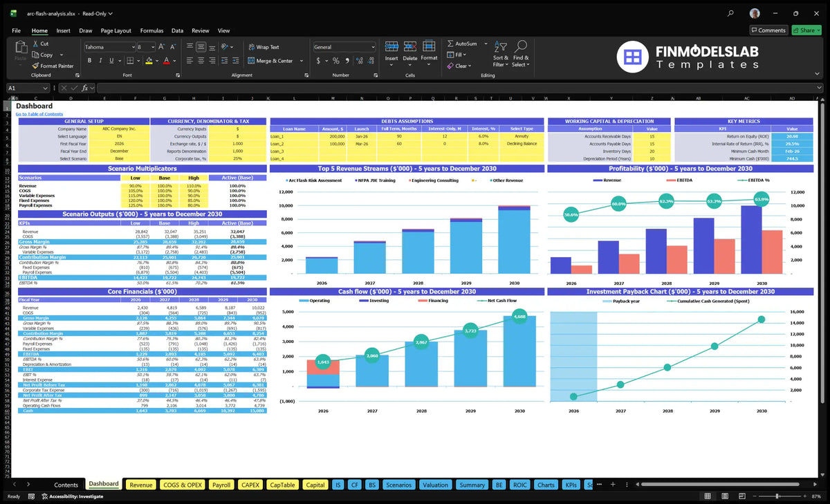Click the yellow Fill Color swatch
Screen dimensions: 830x504
(x=148, y=61)
